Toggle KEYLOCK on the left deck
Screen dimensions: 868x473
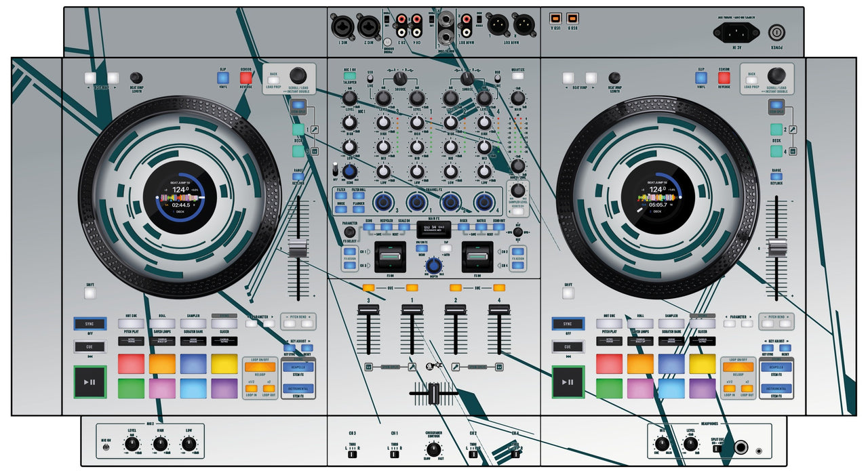(x=298, y=178)
